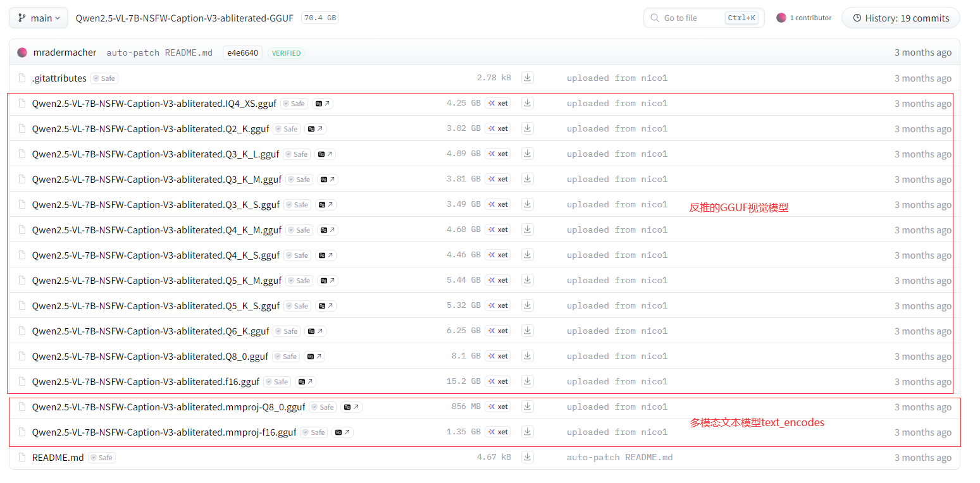Download the f16.gguf model file
Screen dimensions: 980x483
[x=528, y=381]
